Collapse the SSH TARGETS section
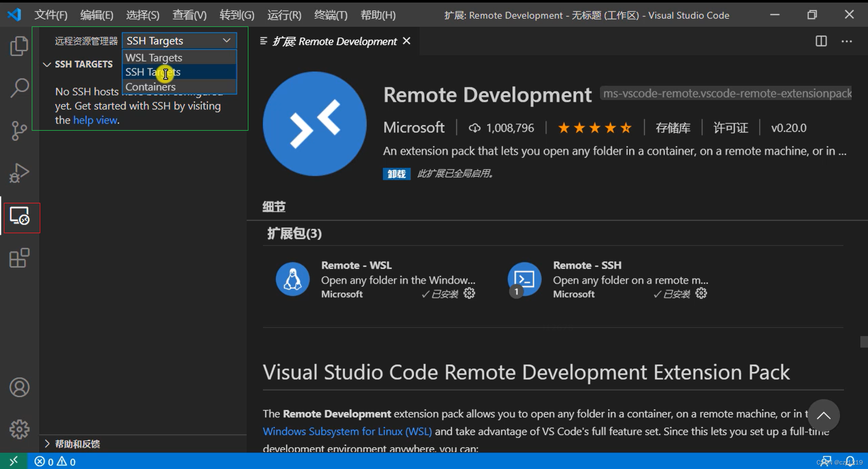 click(x=47, y=64)
